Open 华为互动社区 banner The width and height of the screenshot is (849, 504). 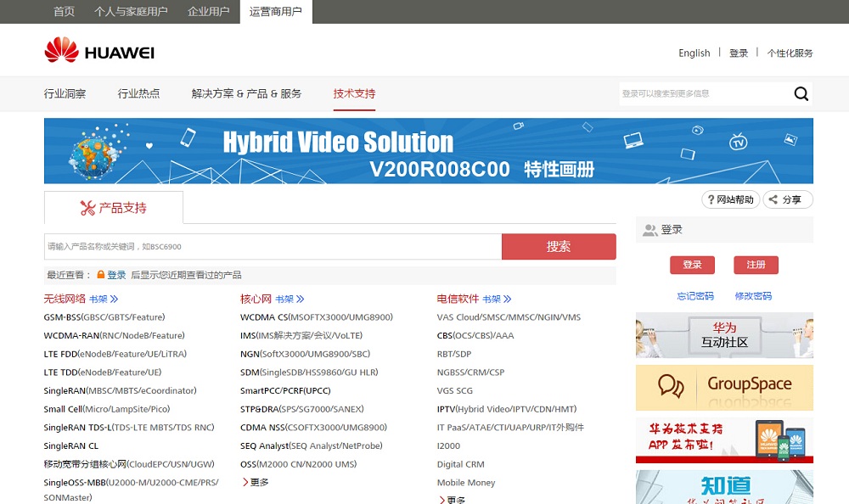tap(724, 335)
